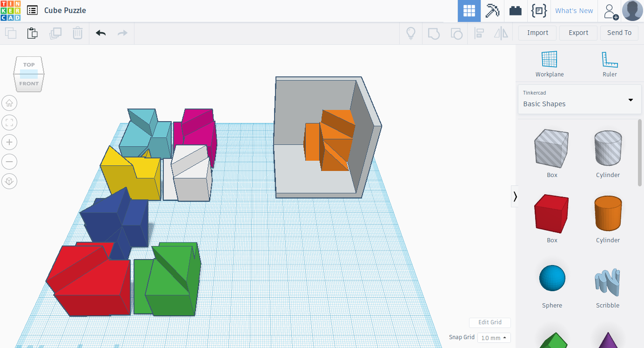Activate the Ruler tool
Image resolution: width=644 pixels, height=348 pixels.
point(610,64)
